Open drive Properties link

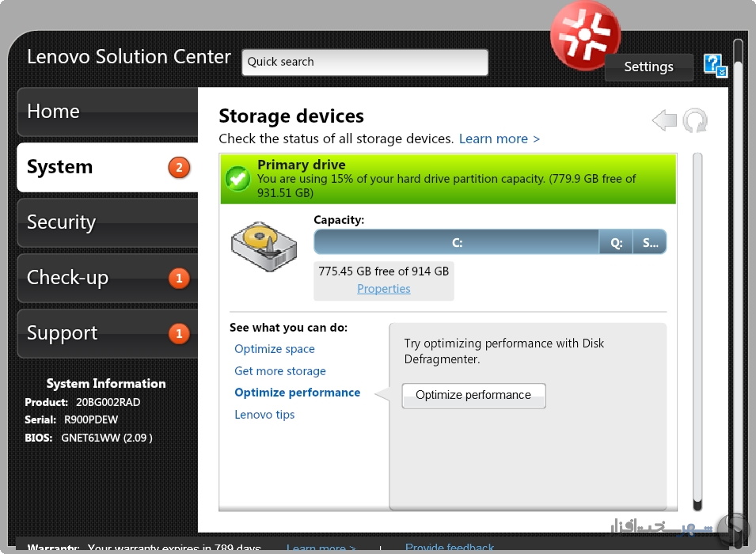(x=384, y=288)
